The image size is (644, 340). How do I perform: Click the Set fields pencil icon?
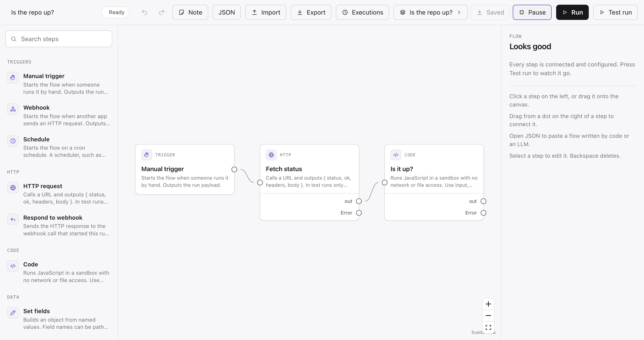[13, 313]
